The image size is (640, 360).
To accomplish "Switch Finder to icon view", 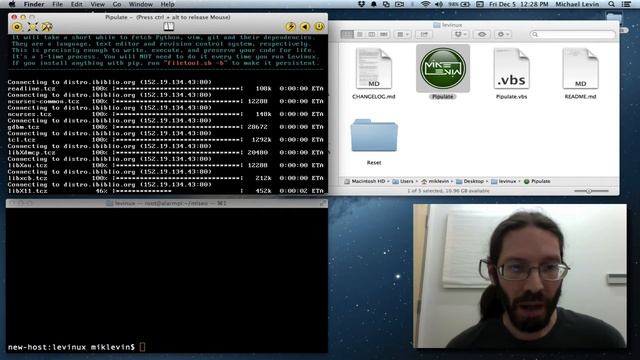I will tap(347, 34).
